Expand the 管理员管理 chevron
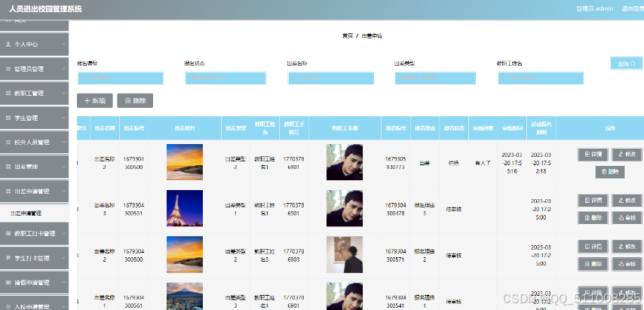This screenshot has height=310, width=644. point(63,69)
